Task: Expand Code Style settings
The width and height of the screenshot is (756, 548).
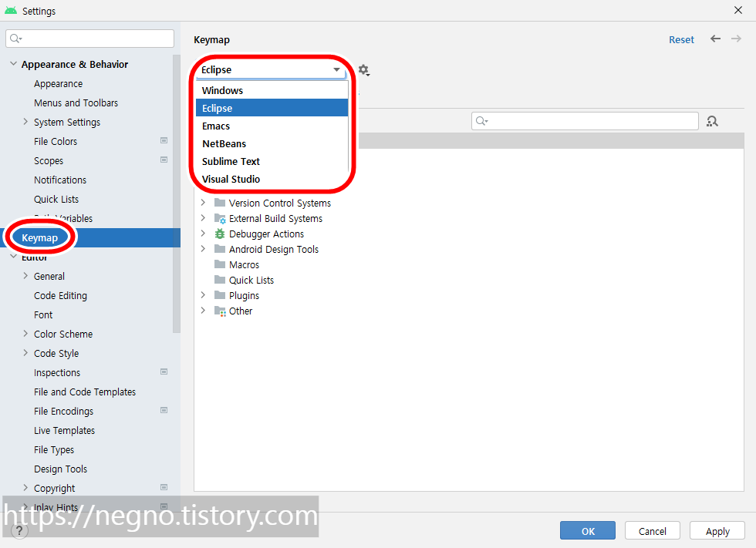Action: point(25,353)
